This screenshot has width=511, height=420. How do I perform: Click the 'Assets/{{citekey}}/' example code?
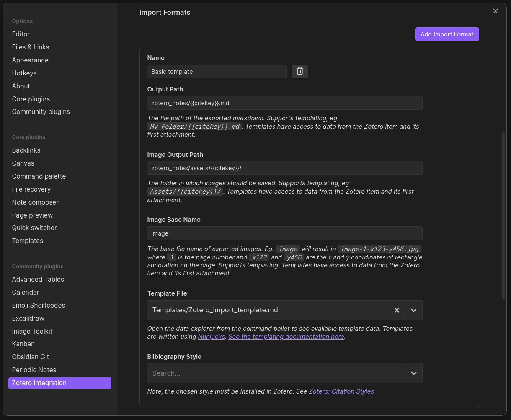pyautogui.click(x=186, y=192)
